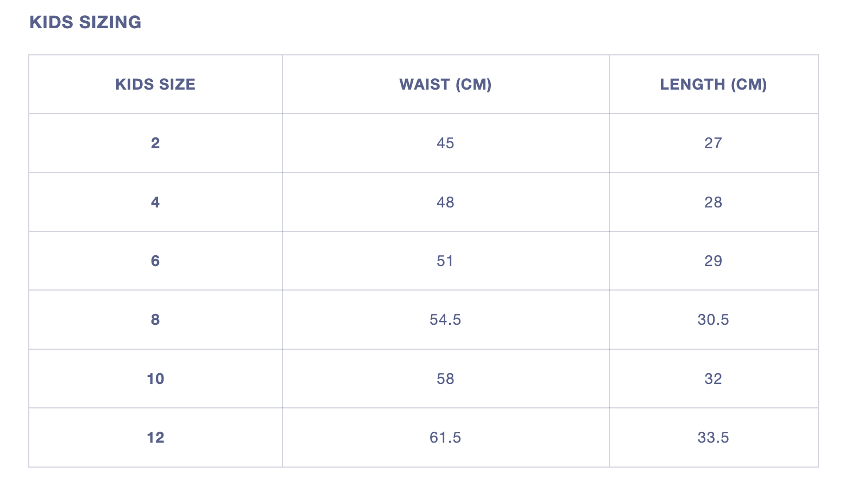Click the WAIST (CM) column header
Screen dimensions: 858x504
coord(445,85)
